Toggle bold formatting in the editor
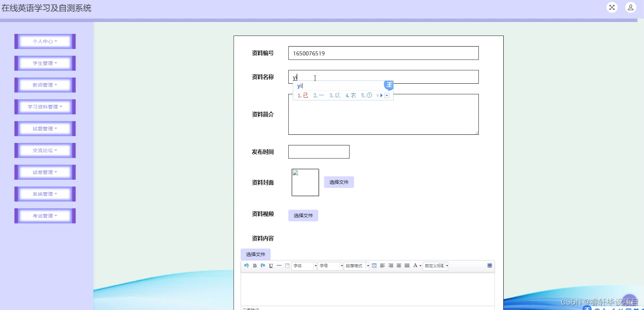This screenshot has width=644, height=310. [255, 265]
